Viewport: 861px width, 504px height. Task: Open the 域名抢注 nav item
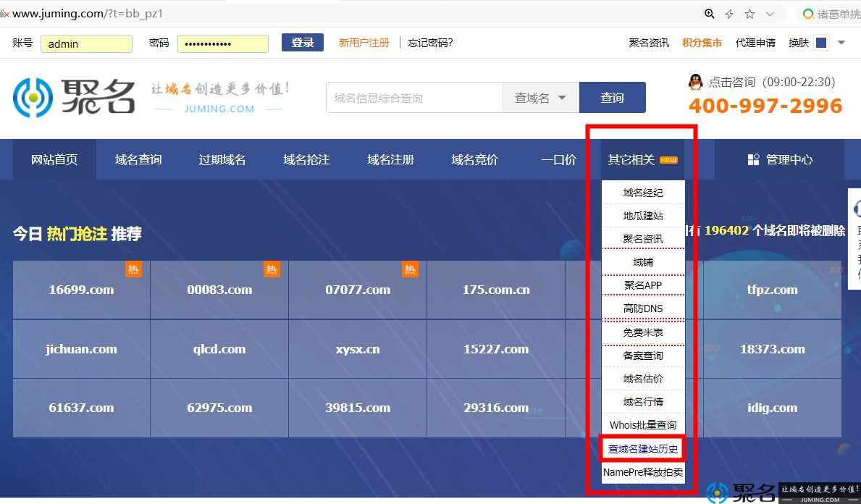click(306, 160)
